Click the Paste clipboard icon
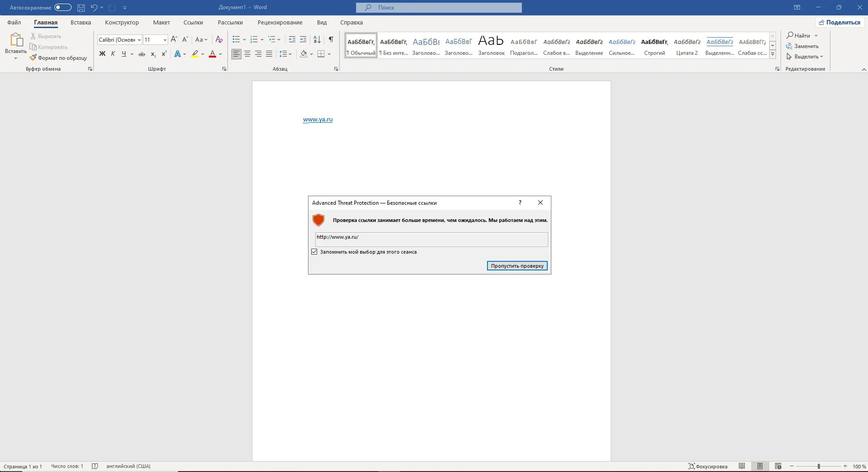Image resolution: width=868 pixels, height=472 pixels. coord(16,40)
